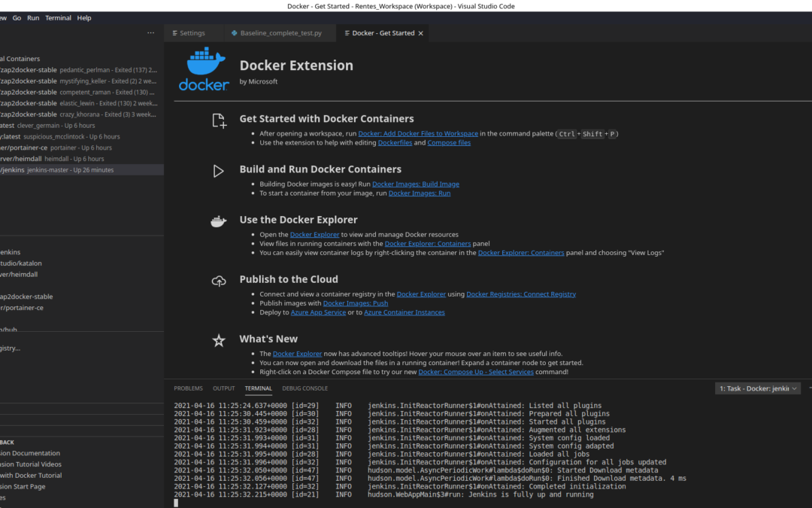This screenshot has width=812, height=508.
Task: Open the terminal selector dropdown showing Task - Docker
Action: coord(758,388)
